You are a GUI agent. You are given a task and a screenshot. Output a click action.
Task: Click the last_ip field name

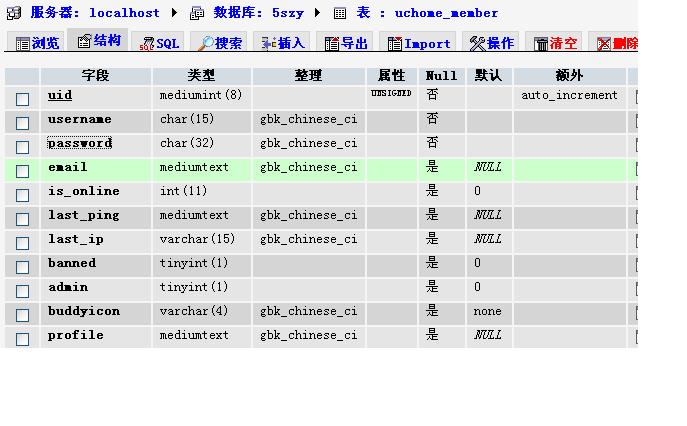click(76, 239)
